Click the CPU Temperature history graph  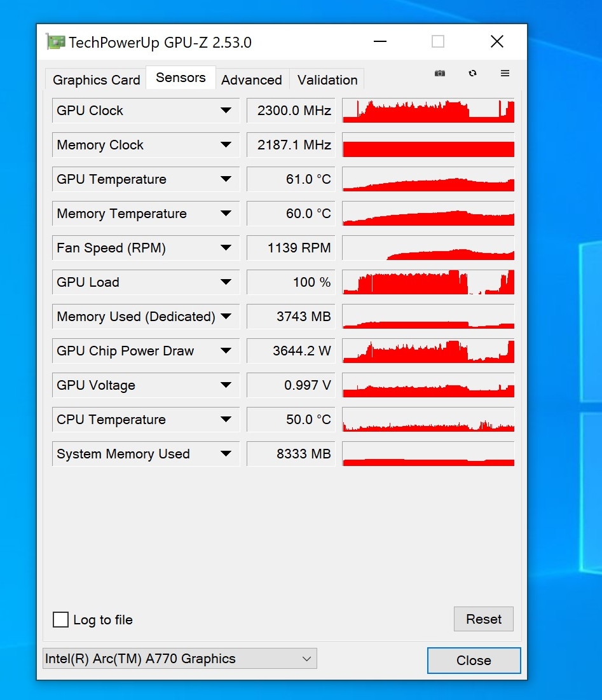pos(428,420)
